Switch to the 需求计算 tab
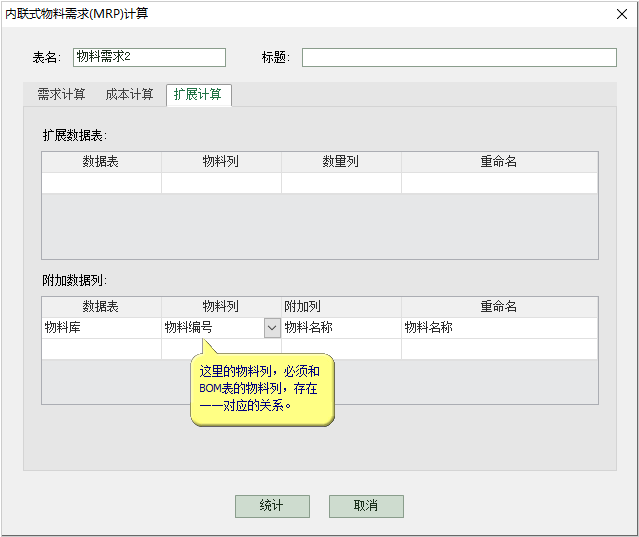The width and height of the screenshot is (639, 537). click(x=61, y=95)
